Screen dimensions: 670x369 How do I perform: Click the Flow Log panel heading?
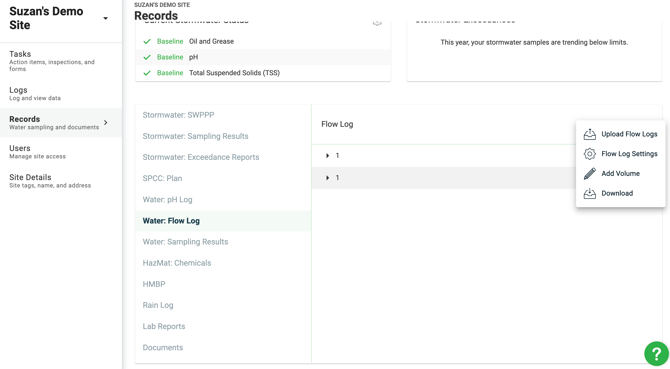tap(337, 124)
